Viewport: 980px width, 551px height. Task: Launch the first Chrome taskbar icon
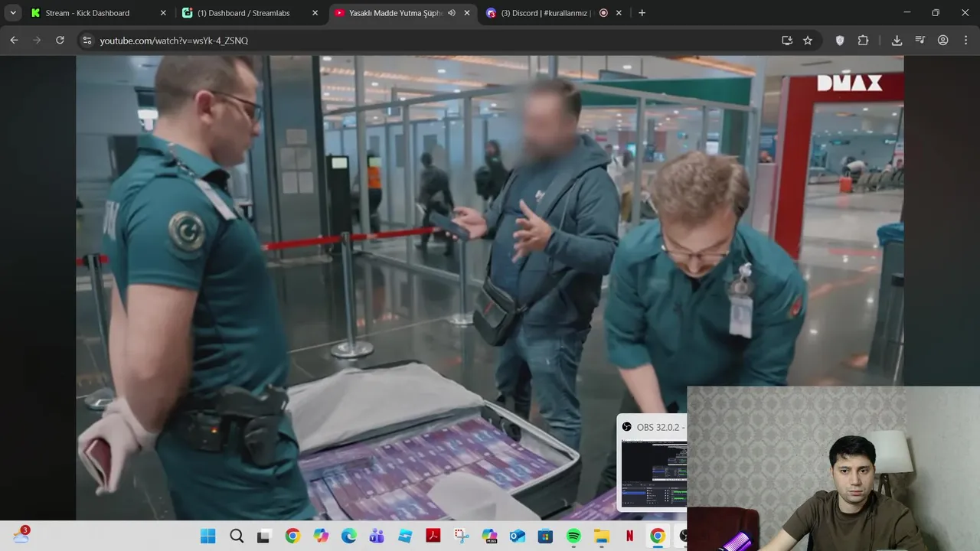click(292, 536)
